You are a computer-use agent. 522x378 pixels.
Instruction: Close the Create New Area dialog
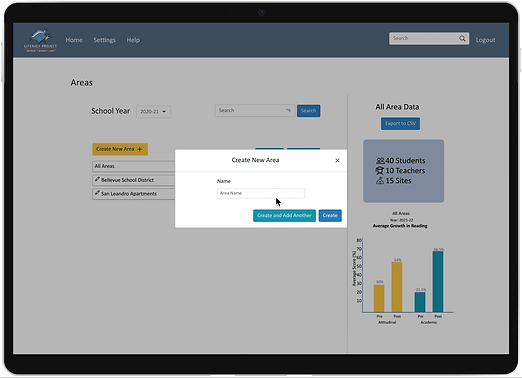337,160
